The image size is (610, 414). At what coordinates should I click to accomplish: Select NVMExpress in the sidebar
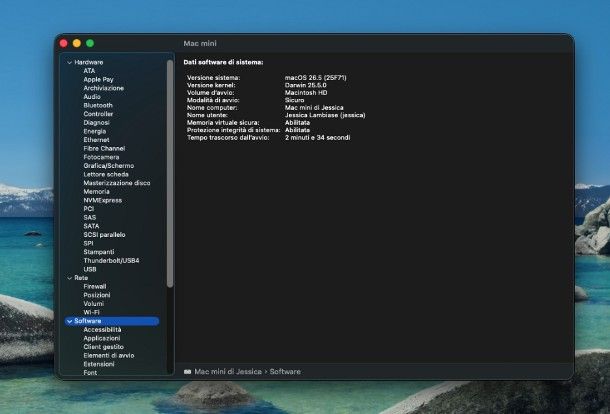pos(103,200)
